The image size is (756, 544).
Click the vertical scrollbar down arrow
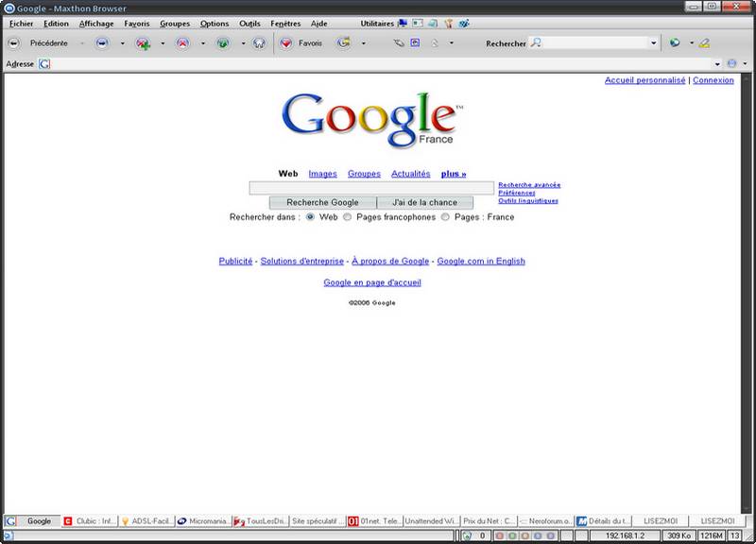point(747,508)
